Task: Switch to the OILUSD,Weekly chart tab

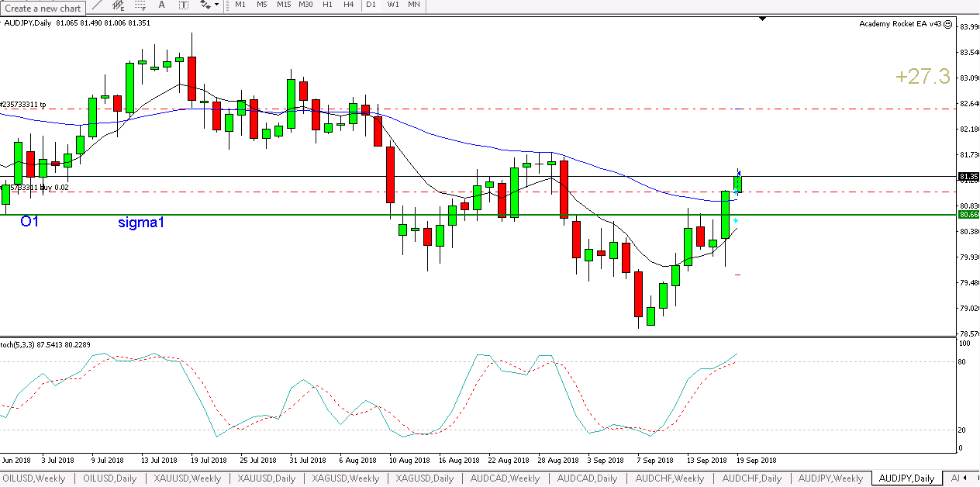Action: tap(36, 478)
